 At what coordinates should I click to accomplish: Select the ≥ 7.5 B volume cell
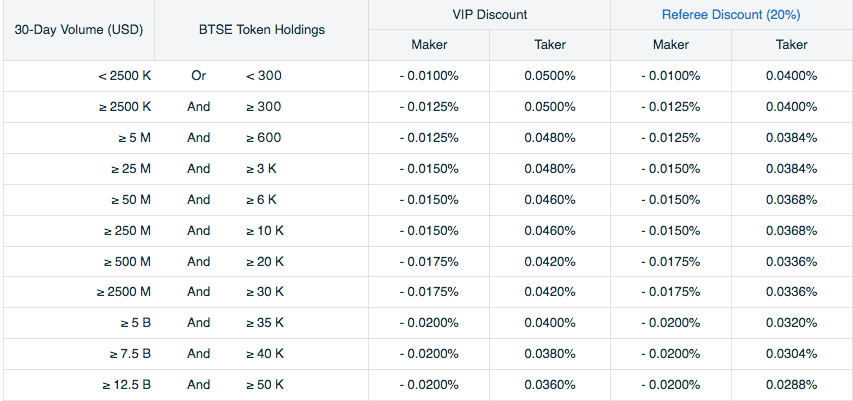[x=129, y=354]
